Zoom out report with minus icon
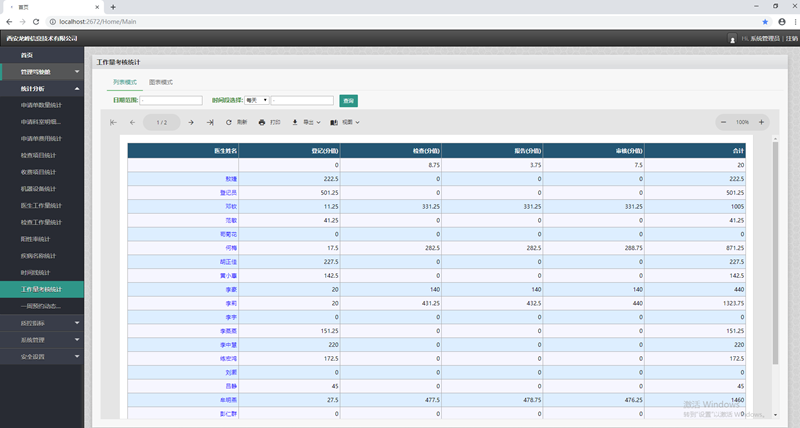Viewport: 800px width, 428px height. click(x=722, y=122)
